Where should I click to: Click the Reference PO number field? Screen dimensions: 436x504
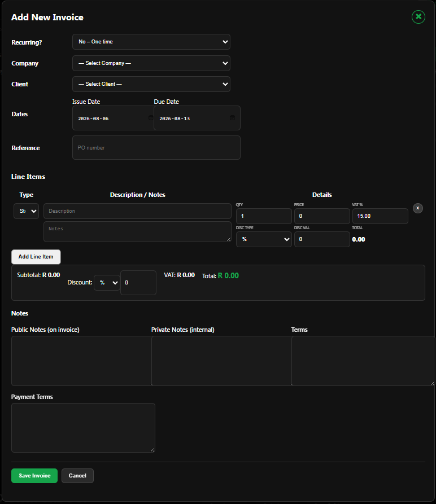click(156, 147)
